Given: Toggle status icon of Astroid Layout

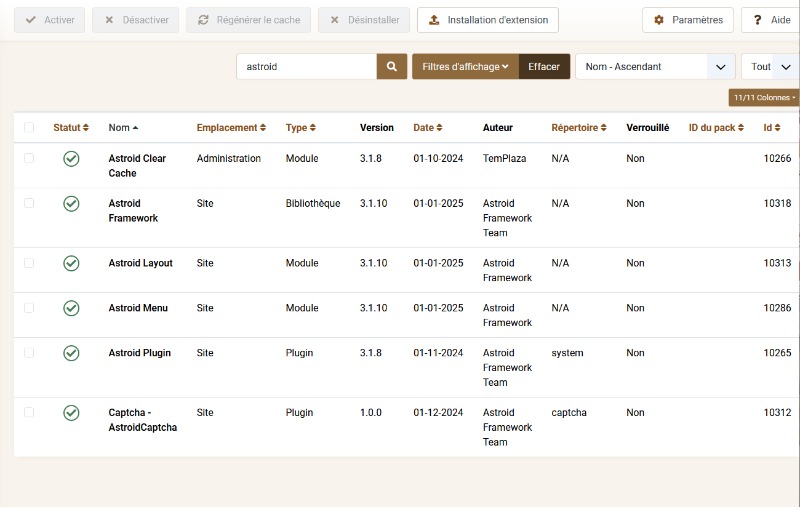Looking at the screenshot, I should click(x=71, y=263).
